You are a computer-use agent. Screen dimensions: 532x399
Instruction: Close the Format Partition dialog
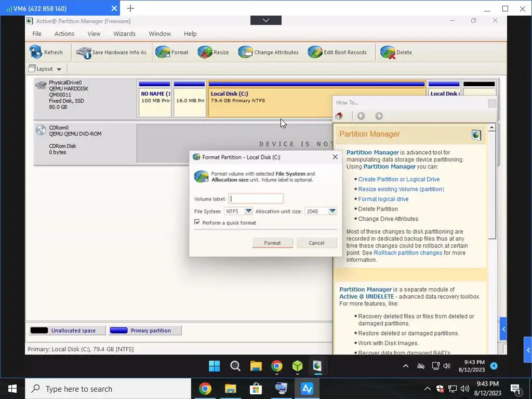(x=335, y=157)
